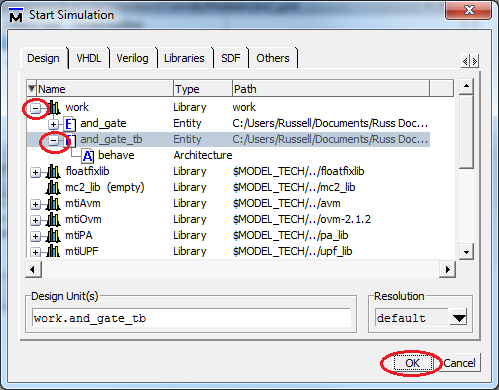The width and height of the screenshot is (499, 390).
Task: Click the $MODEL_TECH/../upf_lib path text
Action: point(292,251)
